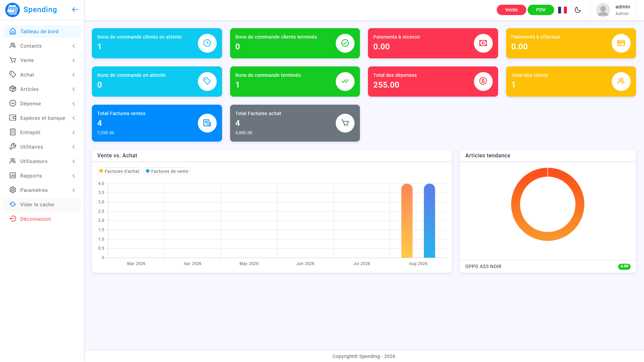This screenshot has height=362, width=644.
Task: Expand the Paramètres menu chevron
Action: coord(74,190)
